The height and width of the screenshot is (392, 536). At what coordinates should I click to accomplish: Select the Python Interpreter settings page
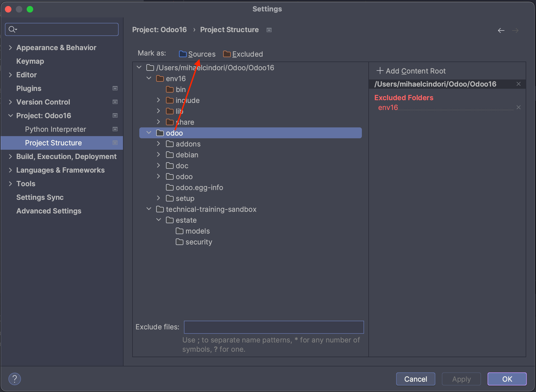(56, 129)
